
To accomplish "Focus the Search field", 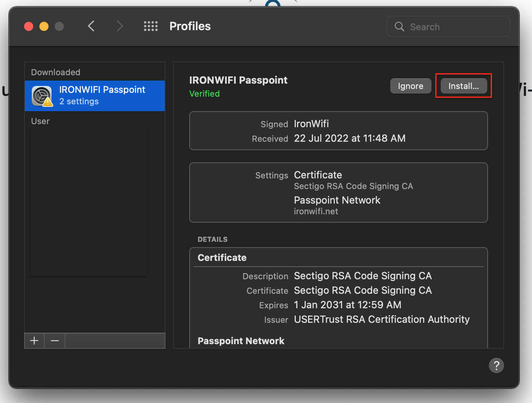I will (448, 26).
